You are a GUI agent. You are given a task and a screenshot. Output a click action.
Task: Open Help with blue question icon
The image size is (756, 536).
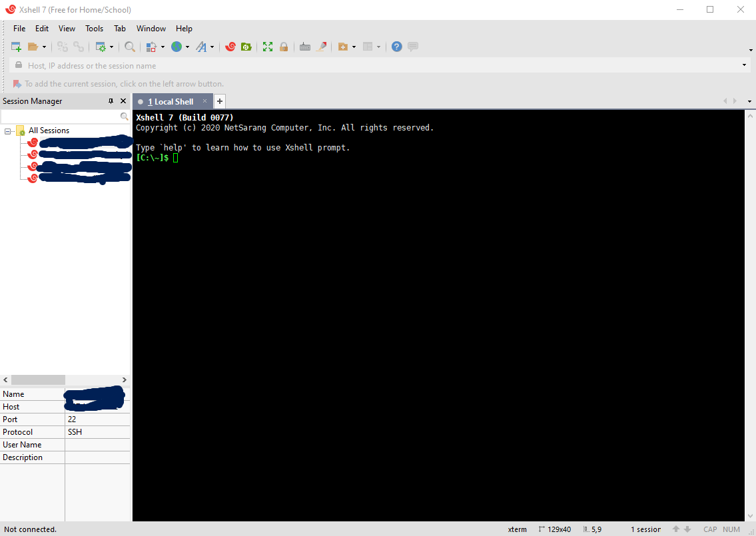pyautogui.click(x=396, y=47)
